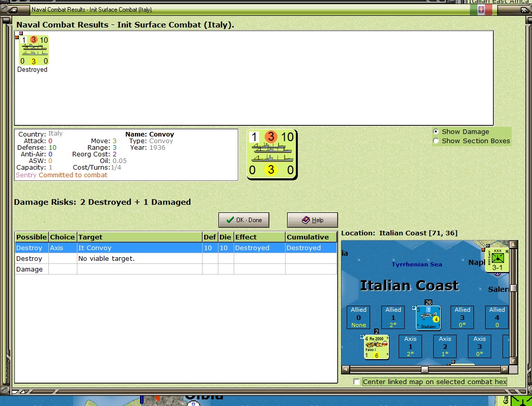Select the 'No viable target.' row
This screenshot has width=532, height=406.
(x=176, y=258)
